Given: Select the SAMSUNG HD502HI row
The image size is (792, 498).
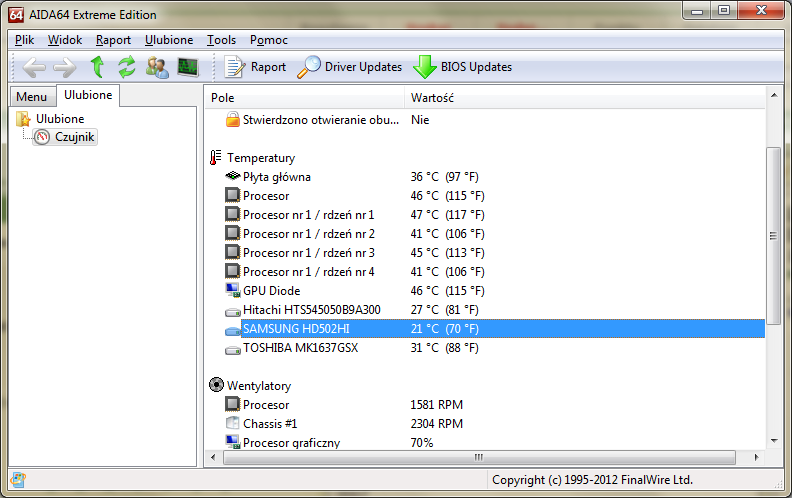Looking at the screenshot, I should [x=485, y=329].
